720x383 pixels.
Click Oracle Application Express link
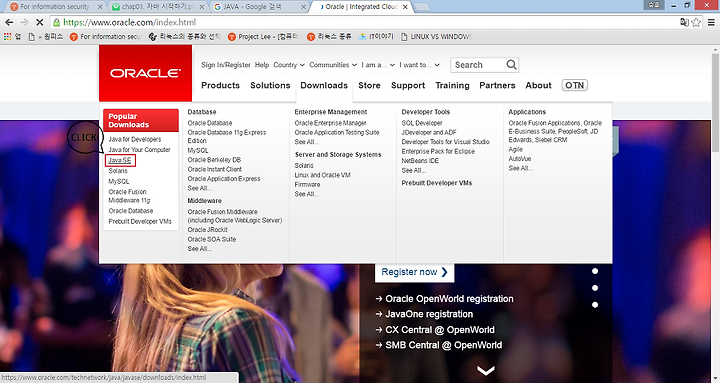point(224,179)
